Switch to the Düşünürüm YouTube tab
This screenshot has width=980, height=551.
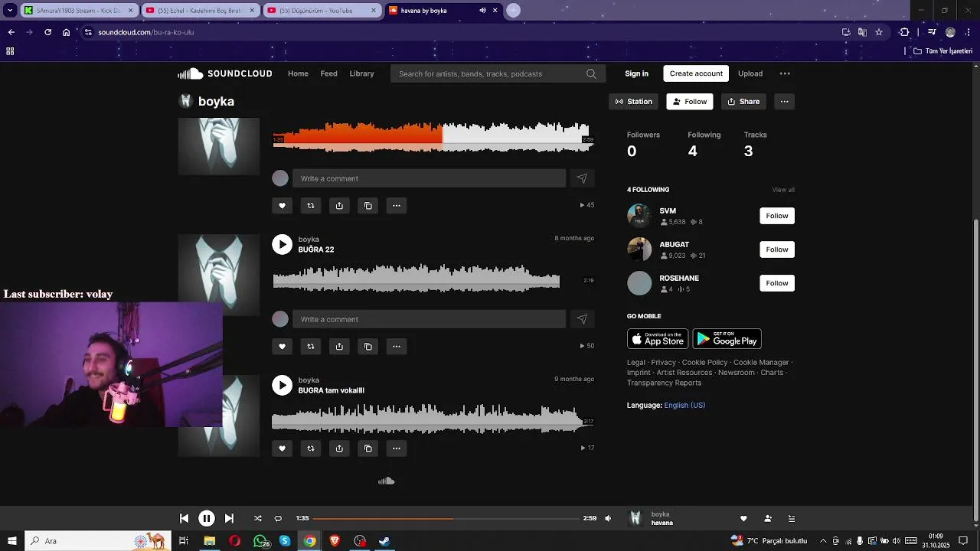pos(324,11)
